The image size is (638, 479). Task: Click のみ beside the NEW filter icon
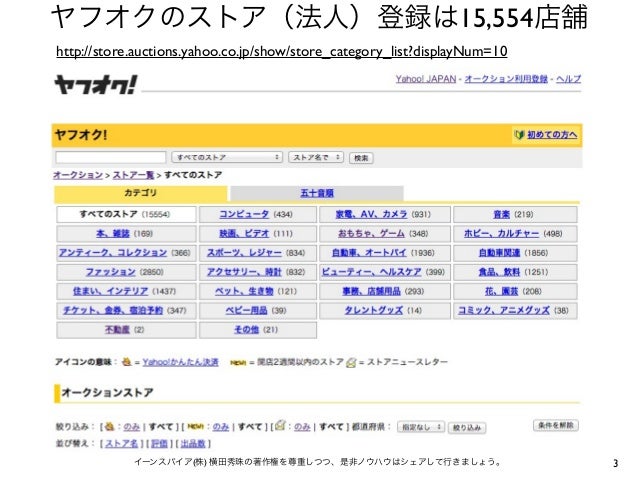[221, 427]
